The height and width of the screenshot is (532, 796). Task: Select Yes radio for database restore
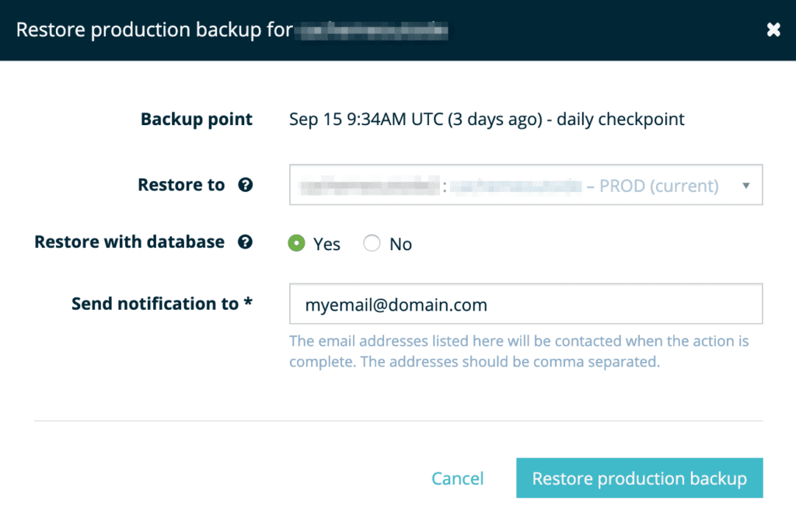296,243
